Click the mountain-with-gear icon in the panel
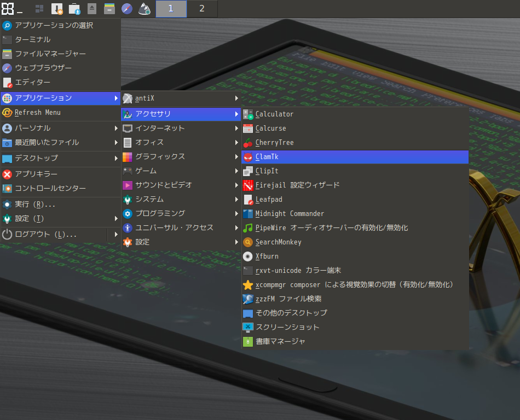Image resolution: width=520 pixels, height=420 pixels. [145, 9]
